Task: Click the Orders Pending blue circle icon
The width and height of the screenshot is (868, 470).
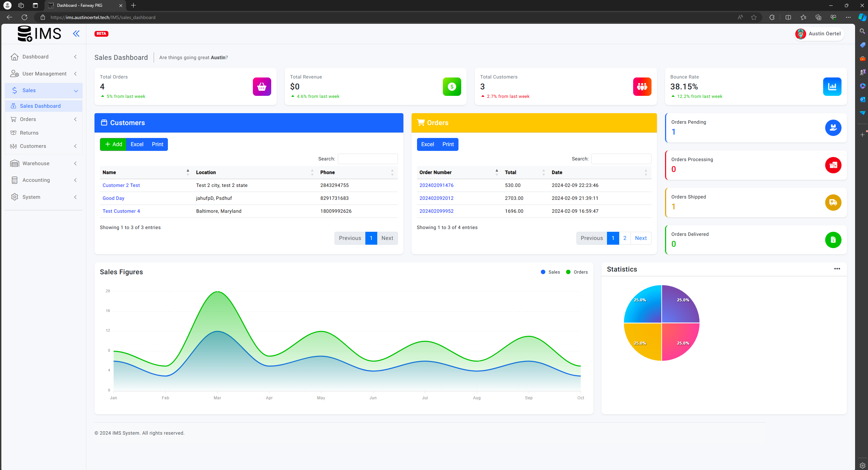Action: [833, 128]
